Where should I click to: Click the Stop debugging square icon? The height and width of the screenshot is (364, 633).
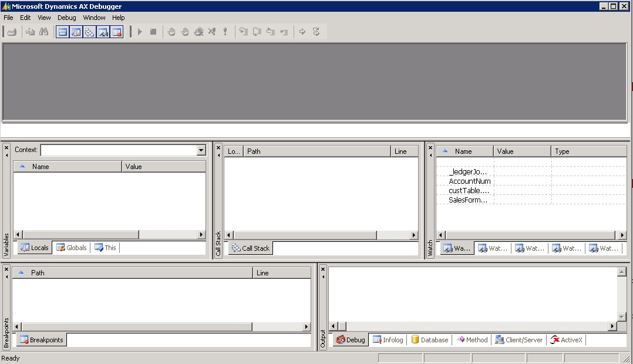pyautogui.click(x=153, y=32)
